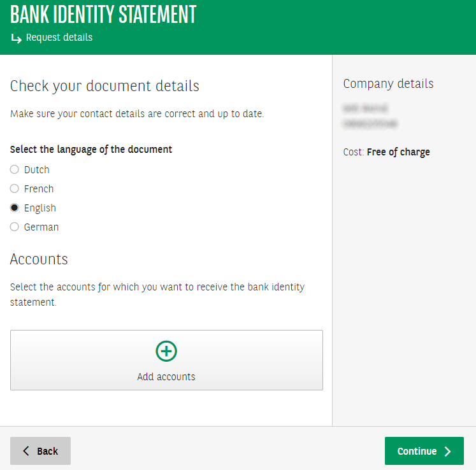Click the "Free of charge" cost text
Image resolution: width=476 pixels, height=470 pixels.
pos(398,152)
